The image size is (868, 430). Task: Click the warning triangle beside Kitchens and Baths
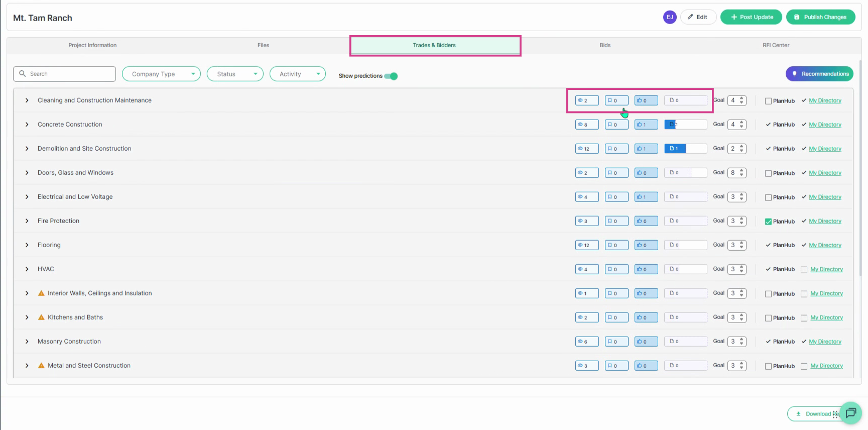tap(41, 317)
